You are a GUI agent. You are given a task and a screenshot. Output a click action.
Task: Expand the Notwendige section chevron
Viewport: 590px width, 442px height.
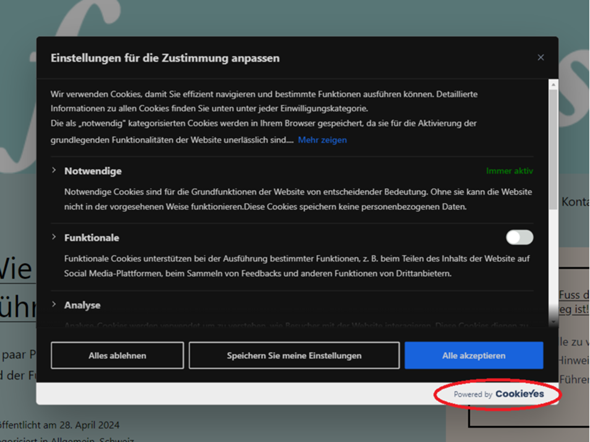point(54,170)
